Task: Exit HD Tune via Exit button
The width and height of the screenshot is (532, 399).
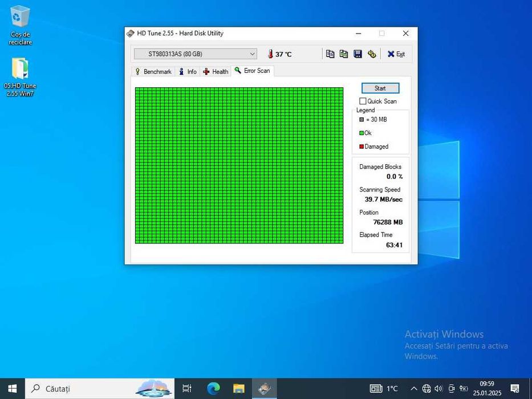Action: pos(396,54)
